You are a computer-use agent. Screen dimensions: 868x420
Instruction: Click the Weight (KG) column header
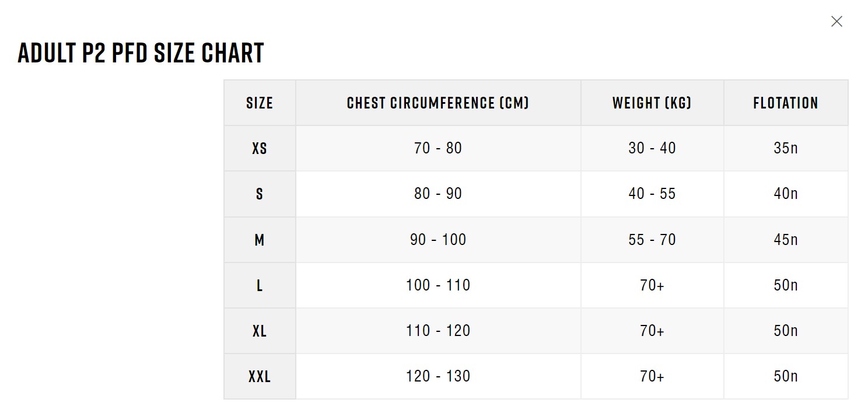coord(652,103)
